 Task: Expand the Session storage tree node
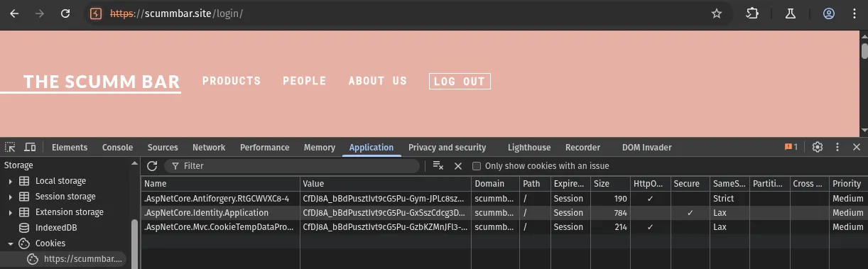(x=11, y=197)
